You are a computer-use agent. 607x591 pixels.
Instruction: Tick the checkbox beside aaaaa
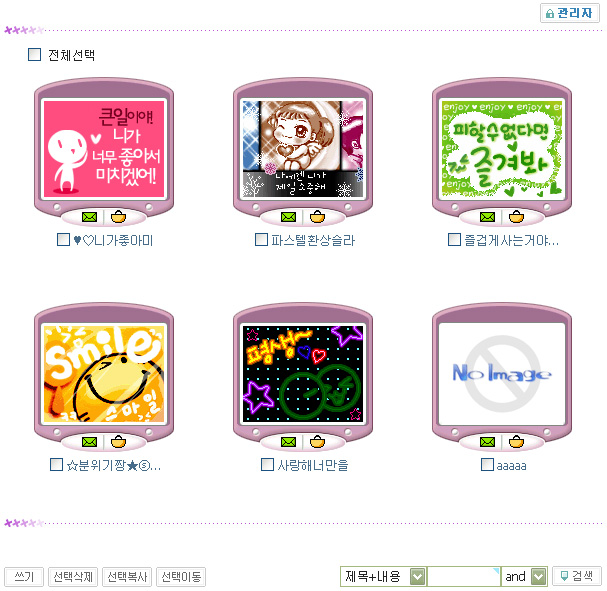pyautogui.click(x=487, y=464)
